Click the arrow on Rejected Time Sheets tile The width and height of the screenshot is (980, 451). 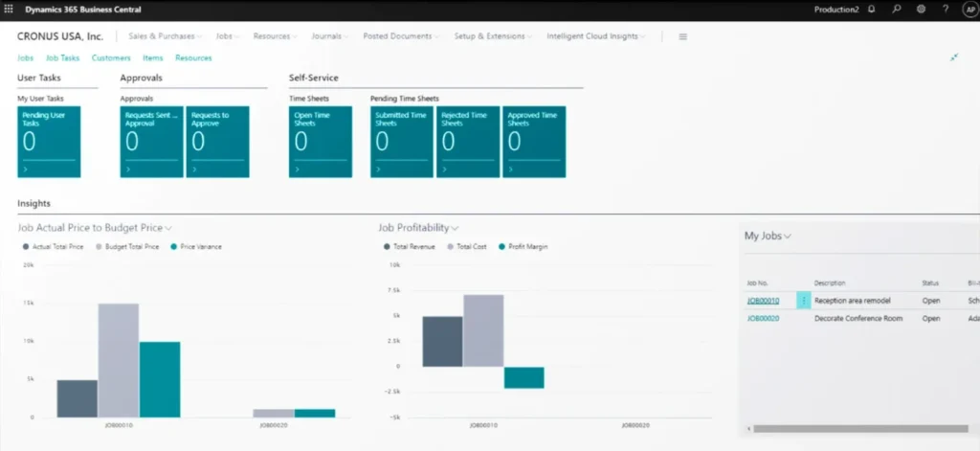[444, 169]
